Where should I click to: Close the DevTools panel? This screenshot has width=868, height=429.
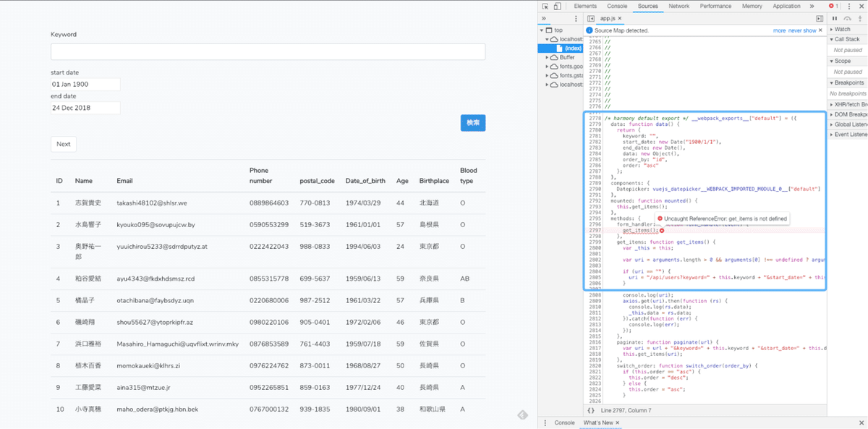861,6
